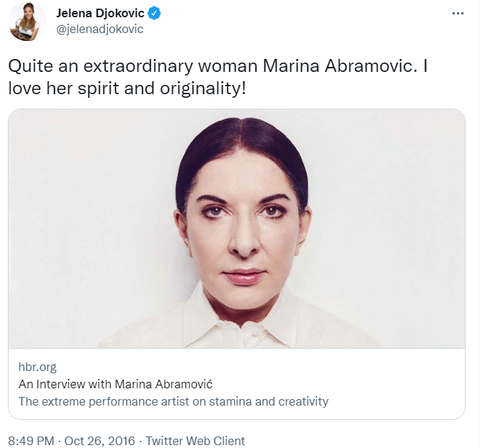The image size is (485, 448).
Task: Click the "An Interview with Marina Abramović" title
Action: 116,384
